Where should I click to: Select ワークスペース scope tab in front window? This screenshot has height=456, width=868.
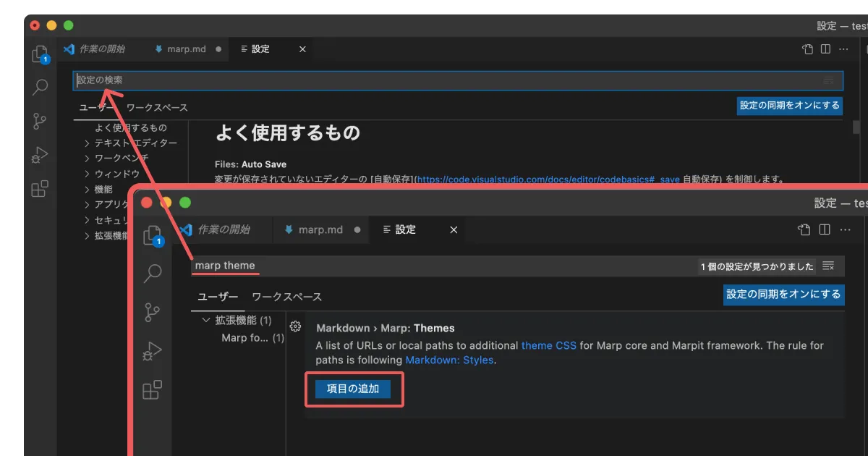click(x=286, y=297)
